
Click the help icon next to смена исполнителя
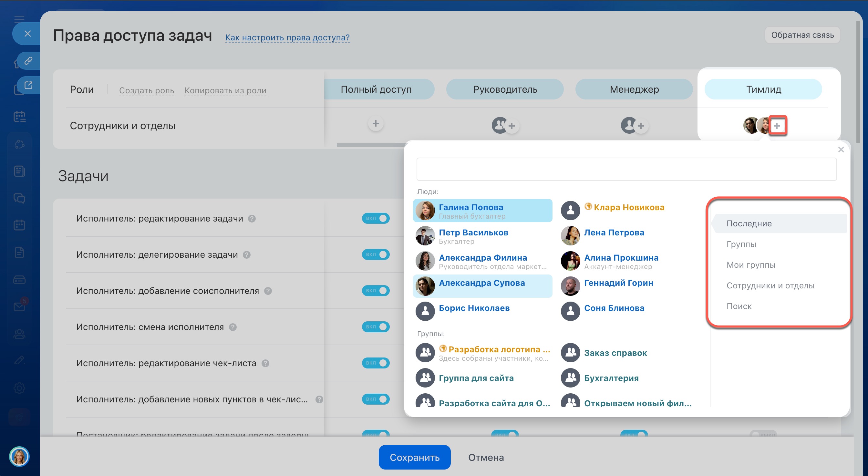pos(232,327)
